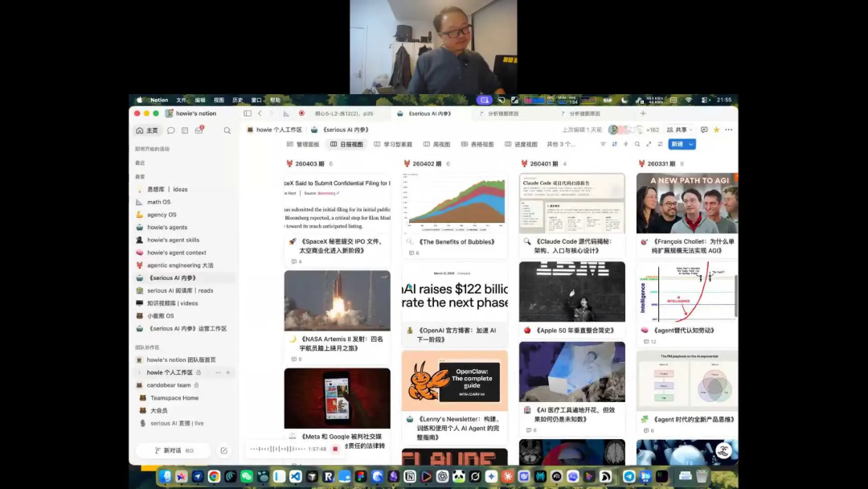Go to the 主页 home button
This screenshot has height=489, width=868.
[147, 131]
